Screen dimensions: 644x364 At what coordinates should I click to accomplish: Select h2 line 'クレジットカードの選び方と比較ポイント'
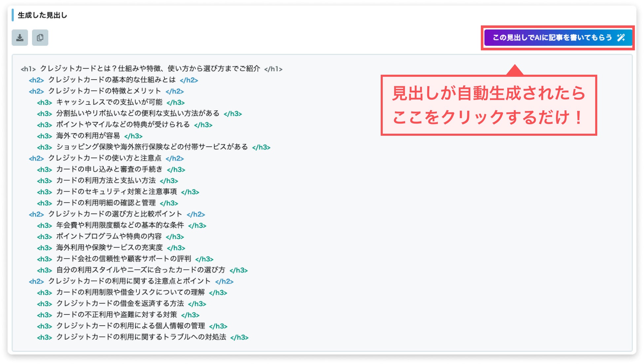pos(115,214)
